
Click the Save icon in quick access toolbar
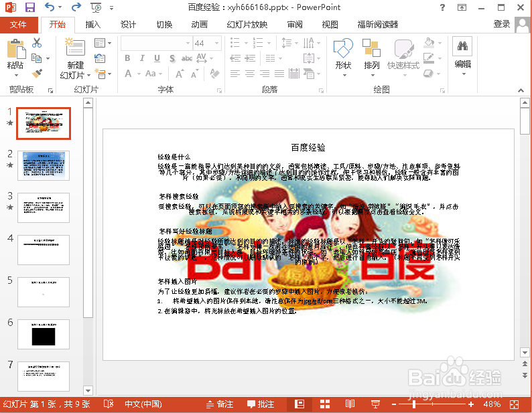coord(30,7)
